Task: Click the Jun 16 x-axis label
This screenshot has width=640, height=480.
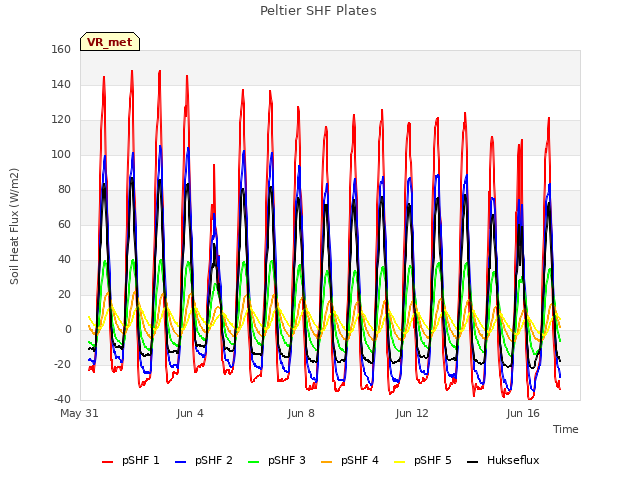Action: pyautogui.click(x=523, y=413)
